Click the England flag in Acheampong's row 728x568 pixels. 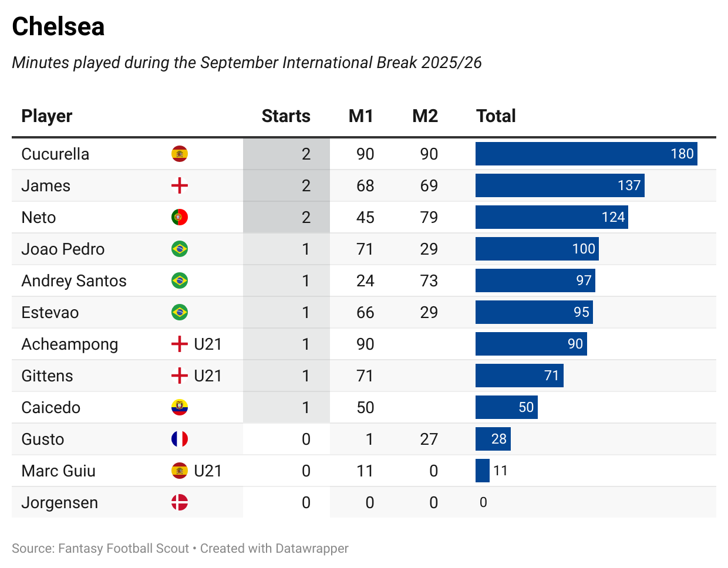[180, 344]
